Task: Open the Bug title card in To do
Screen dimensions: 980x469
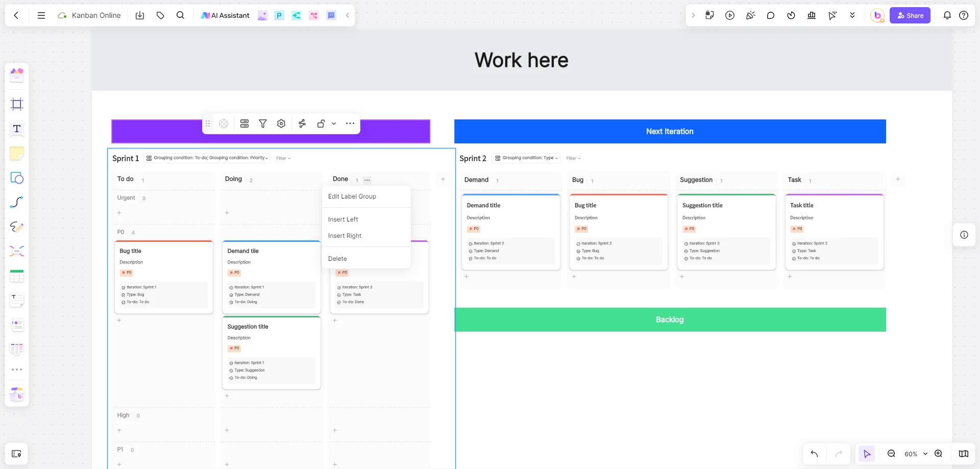Action: (x=163, y=277)
